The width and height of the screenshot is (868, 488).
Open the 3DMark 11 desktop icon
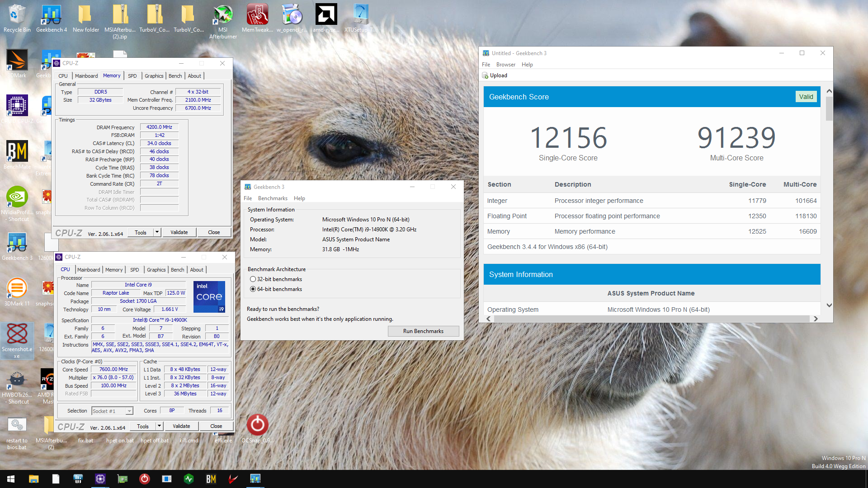coord(17,291)
